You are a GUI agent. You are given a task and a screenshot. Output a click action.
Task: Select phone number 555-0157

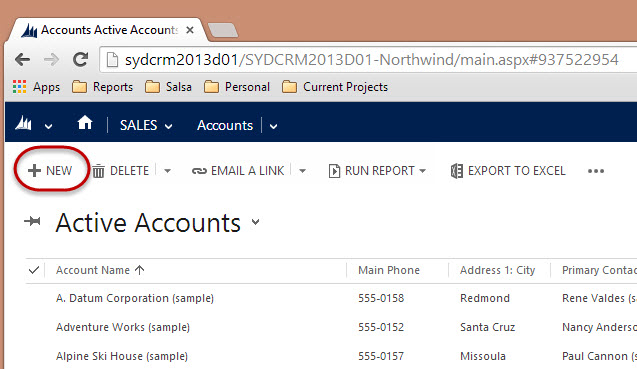click(x=381, y=356)
